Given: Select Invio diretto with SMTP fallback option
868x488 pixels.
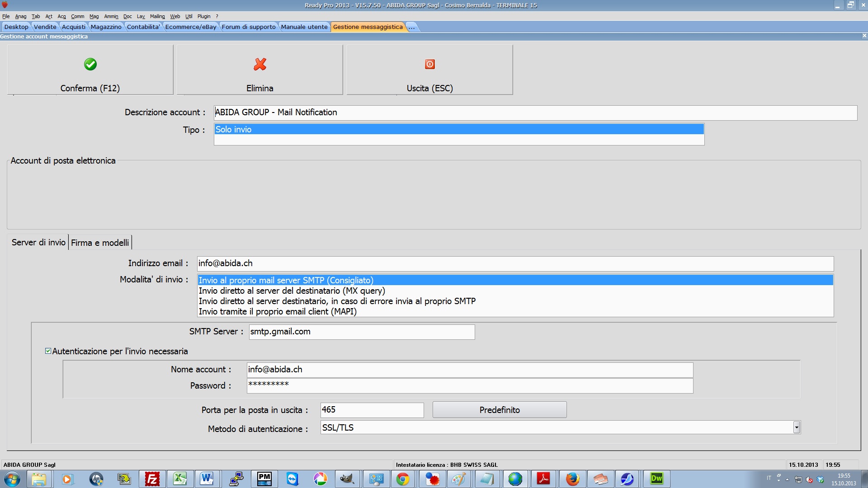Looking at the screenshot, I should 515,301.
